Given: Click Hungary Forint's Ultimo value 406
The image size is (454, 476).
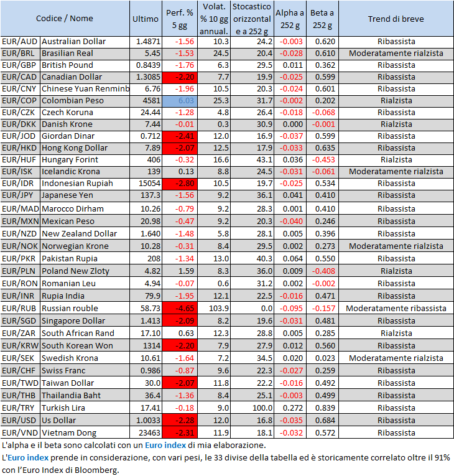Looking at the screenshot, I should coord(146,160).
